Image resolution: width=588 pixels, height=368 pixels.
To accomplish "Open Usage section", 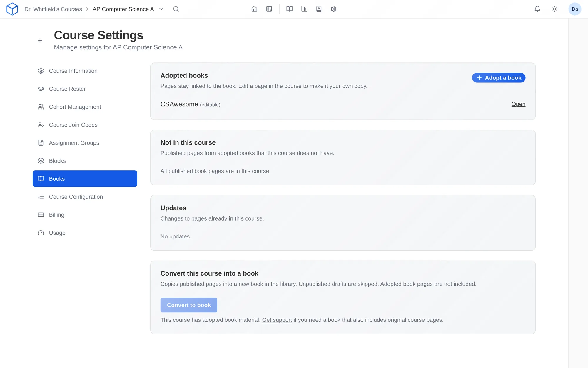I will (85, 233).
